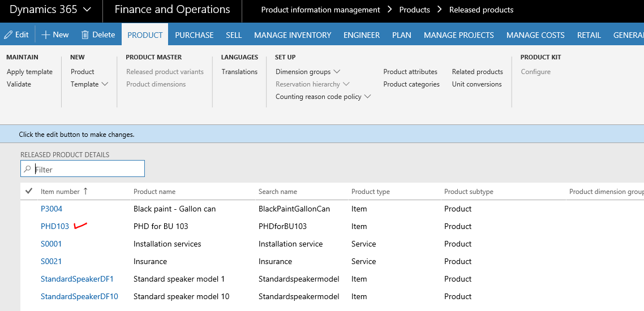644x311 pixels.
Task: Open the MANAGE INVENTORY tab
Action: tap(293, 35)
